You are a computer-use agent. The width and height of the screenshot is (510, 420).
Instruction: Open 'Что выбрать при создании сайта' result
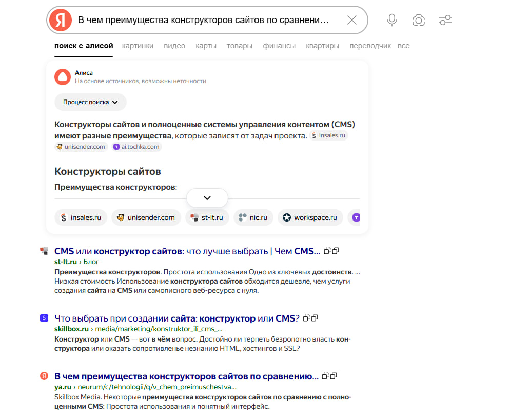point(176,318)
